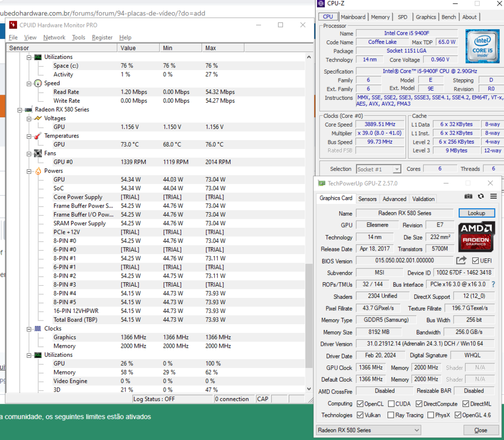Screen dimensions: 504x440
Task: Collapse Voltages tree node
Action: (29, 118)
